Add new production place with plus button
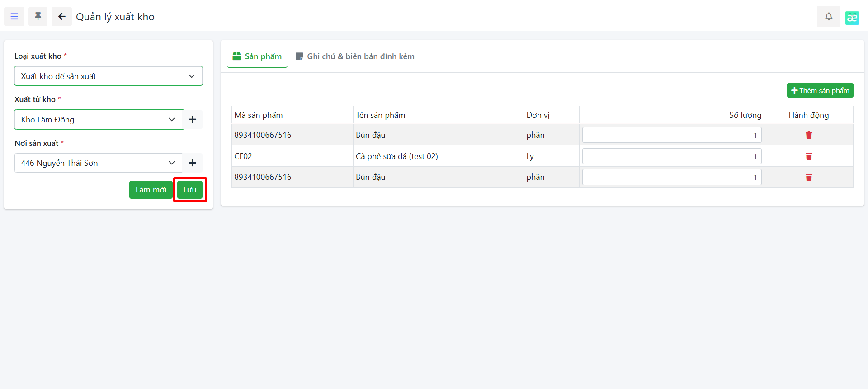This screenshot has height=389, width=868. (x=193, y=163)
